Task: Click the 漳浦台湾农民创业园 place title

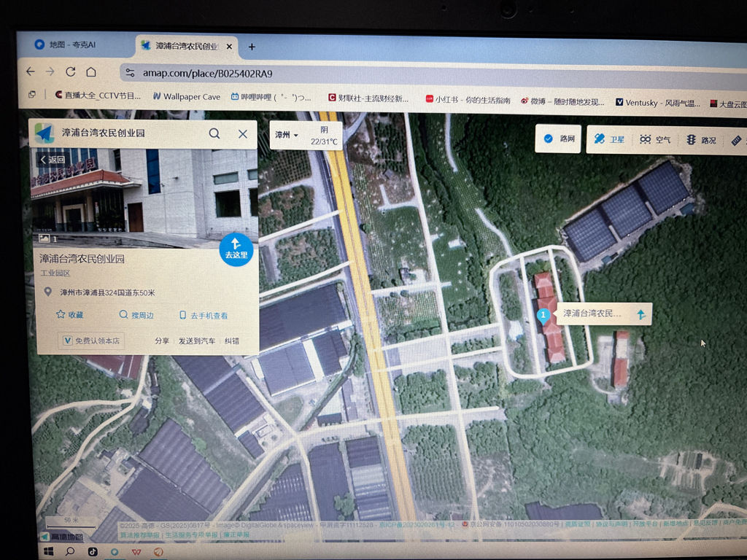Action: (x=82, y=259)
